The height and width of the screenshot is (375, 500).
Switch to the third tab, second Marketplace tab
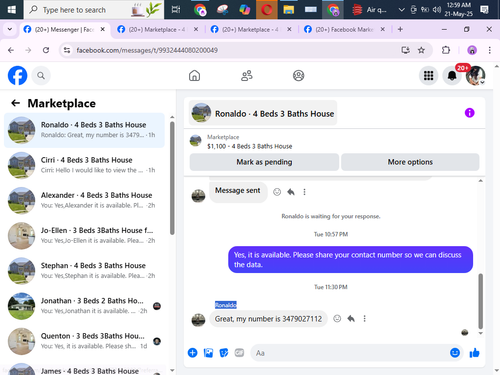250,30
